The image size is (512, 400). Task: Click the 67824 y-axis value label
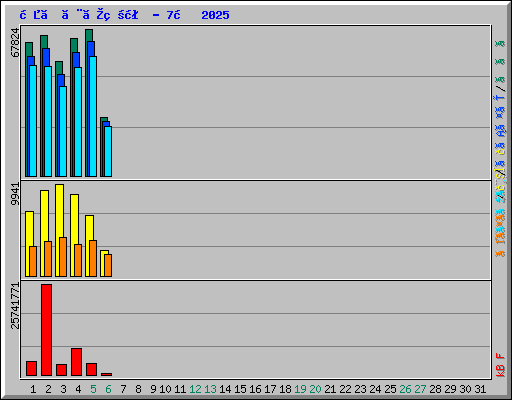click(15, 43)
